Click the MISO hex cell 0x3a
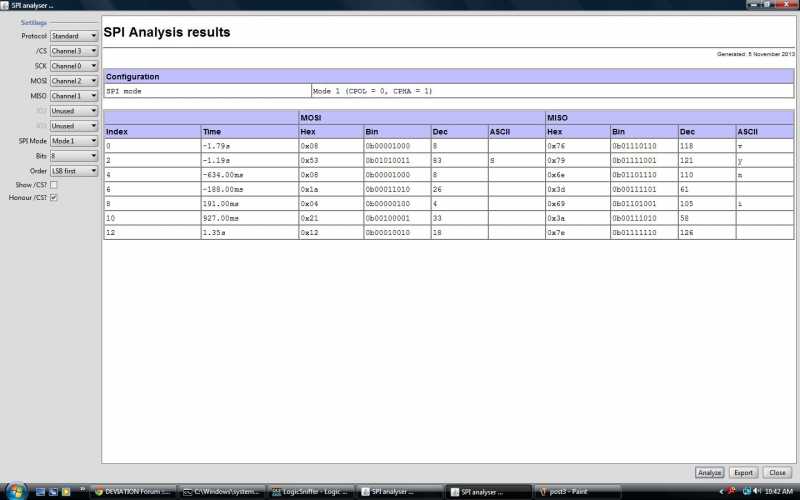This screenshot has height=500, width=800. 578,218
